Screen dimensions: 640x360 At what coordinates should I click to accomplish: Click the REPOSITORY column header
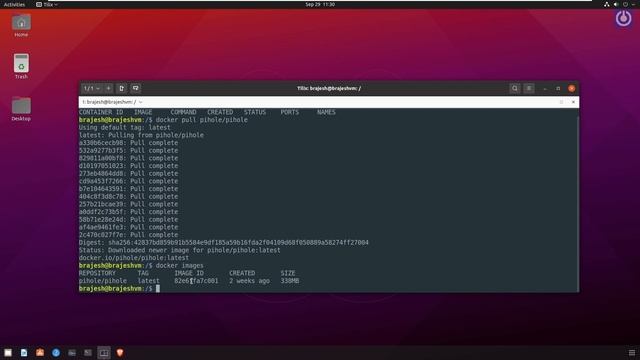pos(97,273)
